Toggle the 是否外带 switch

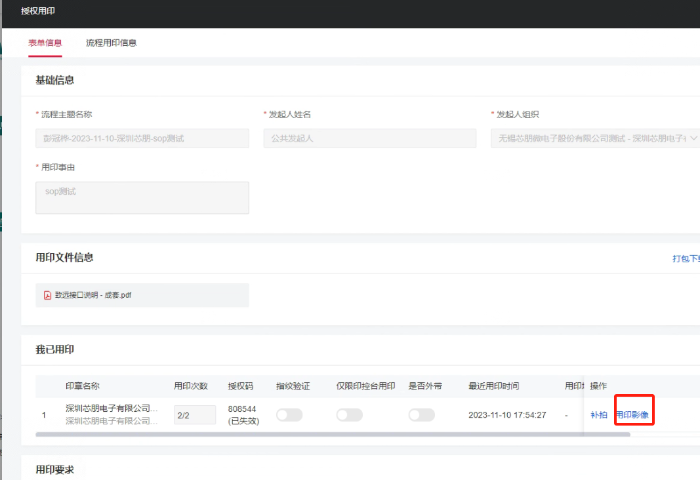(x=421, y=414)
